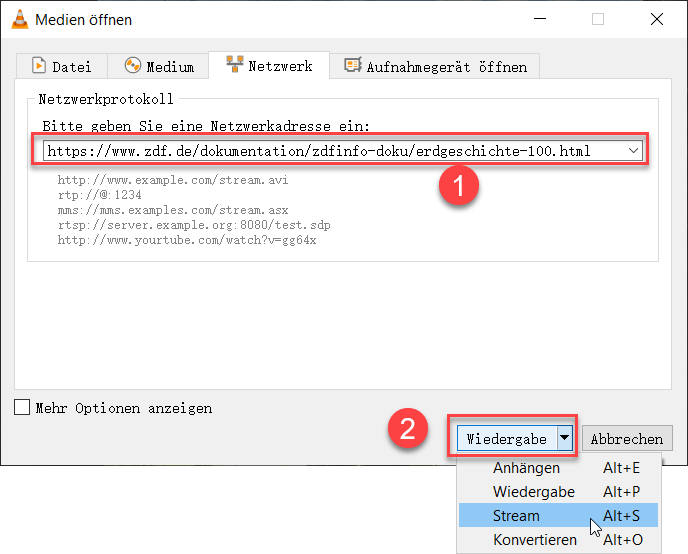The height and width of the screenshot is (554, 688).
Task: Choose Anhängen from the dropdown menu
Action: [558, 468]
